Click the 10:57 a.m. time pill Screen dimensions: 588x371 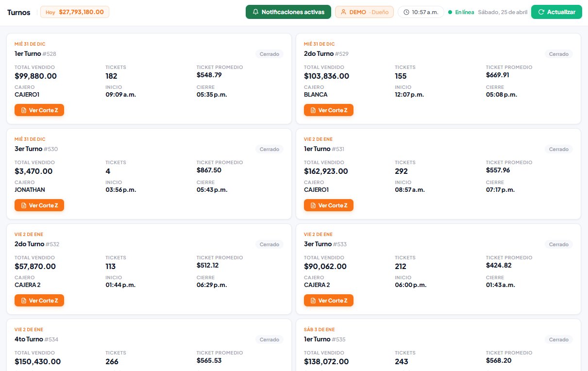(x=420, y=12)
